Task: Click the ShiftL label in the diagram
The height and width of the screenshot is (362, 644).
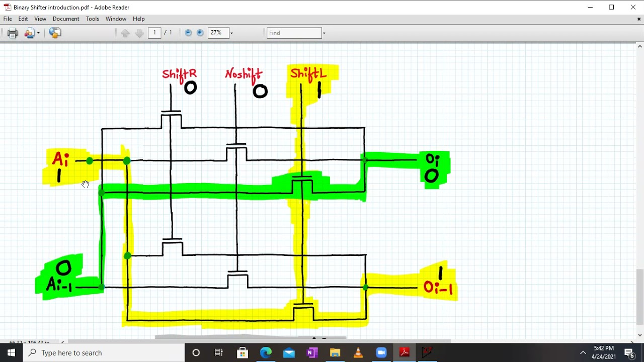Action: (x=308, y=74)
